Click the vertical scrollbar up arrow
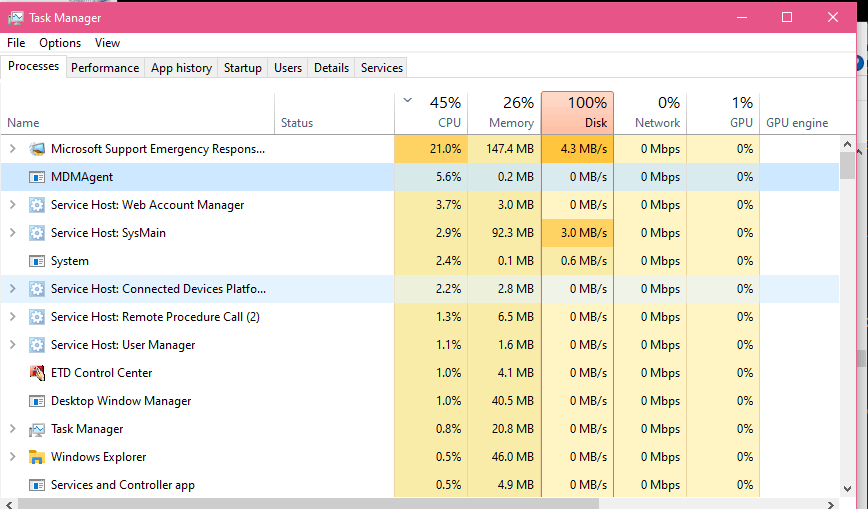This screenshot has height=509, width=868. (x=847, y=144)
